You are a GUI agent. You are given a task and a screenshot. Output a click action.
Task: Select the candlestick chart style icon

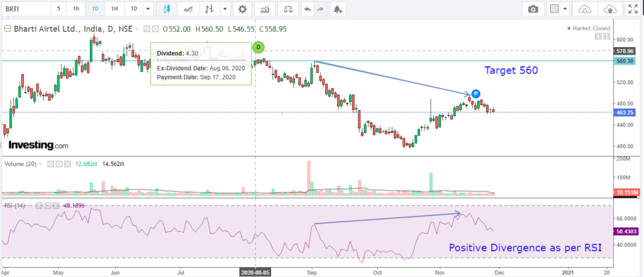(x=166, y=9)
